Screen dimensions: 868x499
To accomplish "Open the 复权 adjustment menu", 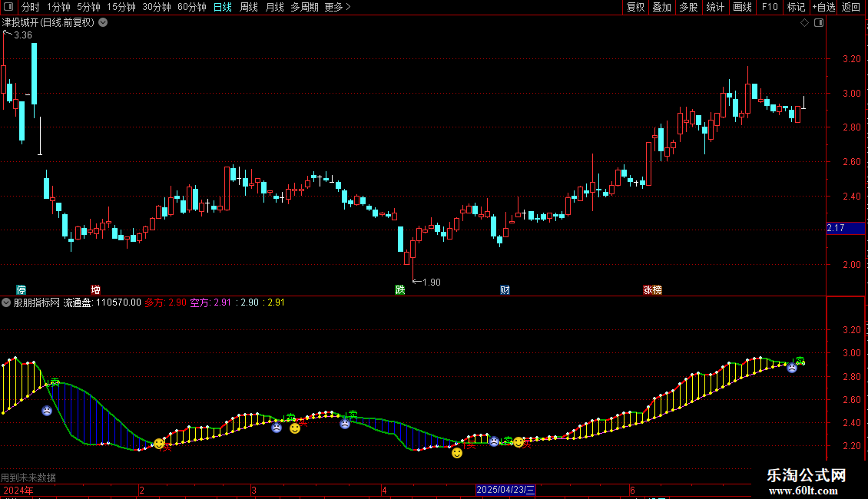I will pyautogui.click(x=635, y=7).
